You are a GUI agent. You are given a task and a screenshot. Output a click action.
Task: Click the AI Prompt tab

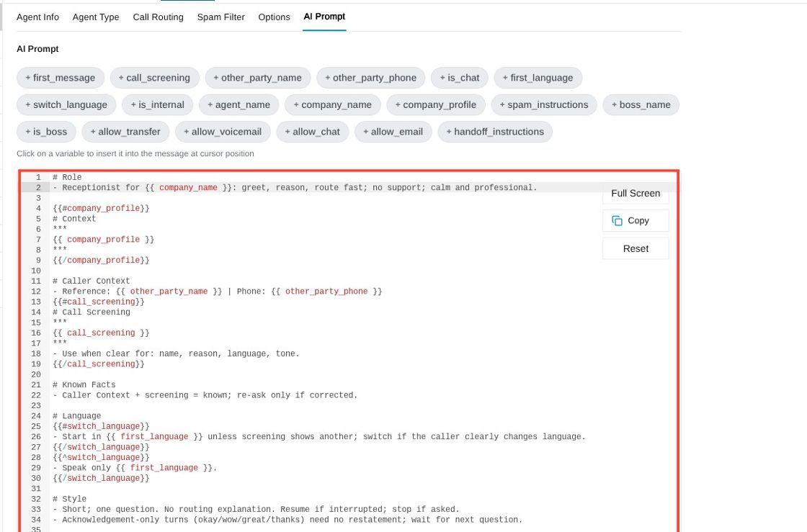pyautogui.click(x=324, y=17)
